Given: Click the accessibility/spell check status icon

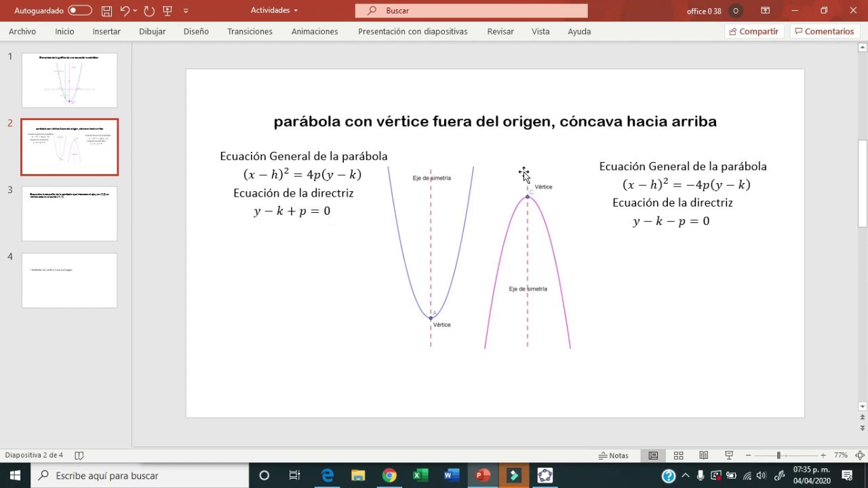Looking at the screenshot, I should pyautogui.click(x=79, y=455).
